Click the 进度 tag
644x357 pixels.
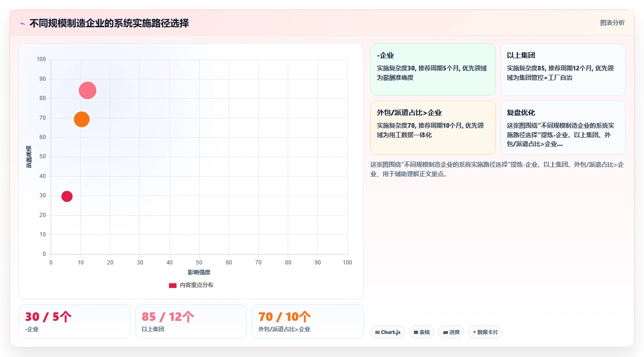[451, 332]
